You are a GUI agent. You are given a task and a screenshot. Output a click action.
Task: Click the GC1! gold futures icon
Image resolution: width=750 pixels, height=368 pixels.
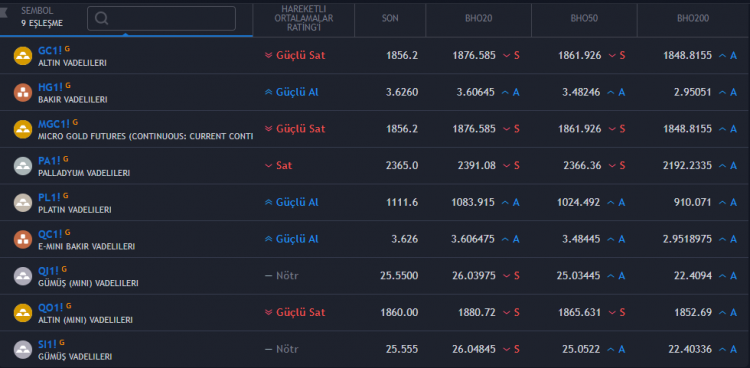(x=22, y=56)
